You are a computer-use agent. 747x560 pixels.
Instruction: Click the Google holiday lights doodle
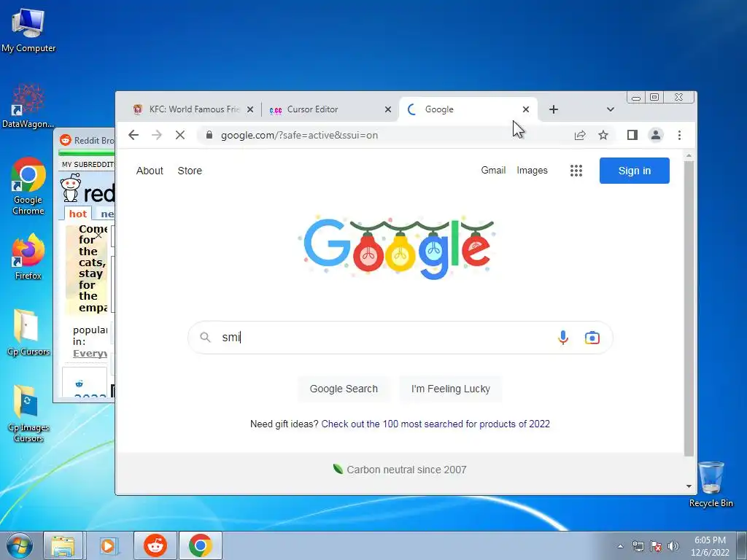pos(398,247)
